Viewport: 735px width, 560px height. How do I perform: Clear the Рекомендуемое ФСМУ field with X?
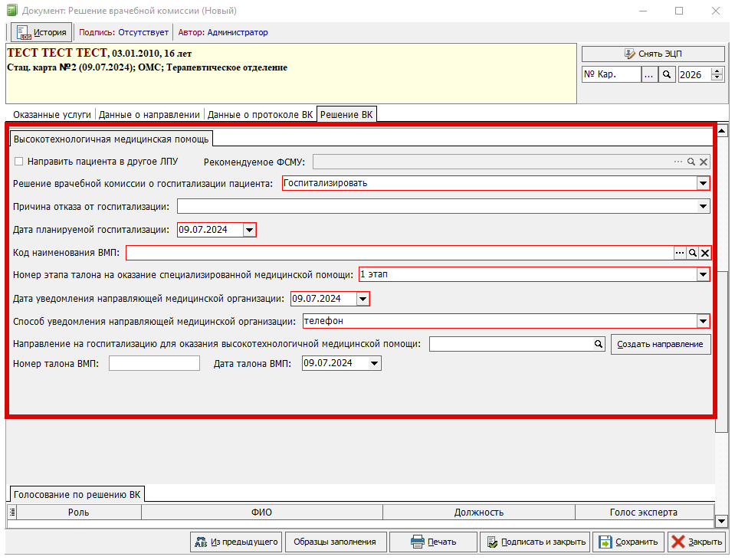[704, 162]
